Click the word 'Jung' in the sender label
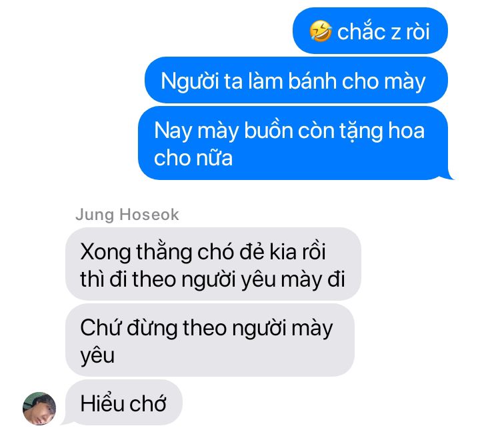Screen dimensions: 480x448 [x=95, y=215]
